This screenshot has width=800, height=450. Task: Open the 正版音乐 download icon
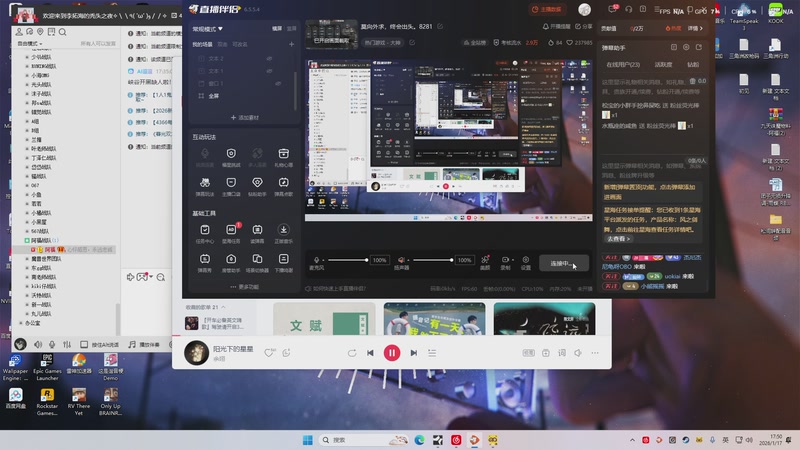(x=283, y=230)
